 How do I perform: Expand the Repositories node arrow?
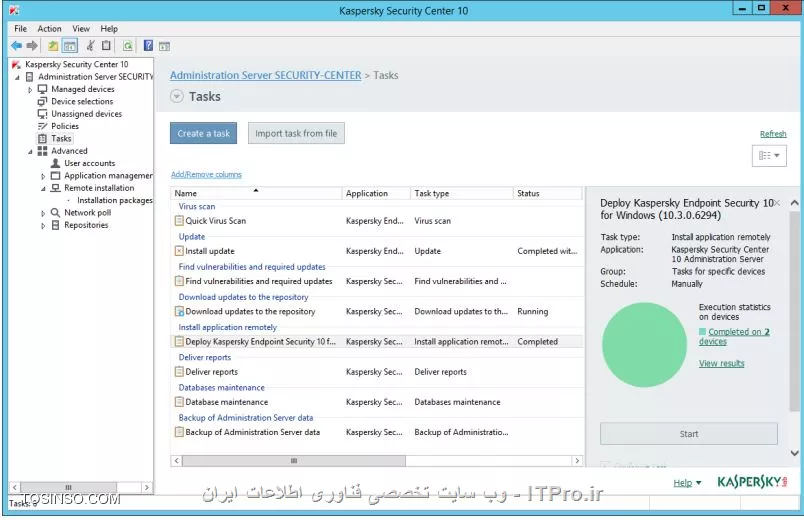click(x=43, y=226)
